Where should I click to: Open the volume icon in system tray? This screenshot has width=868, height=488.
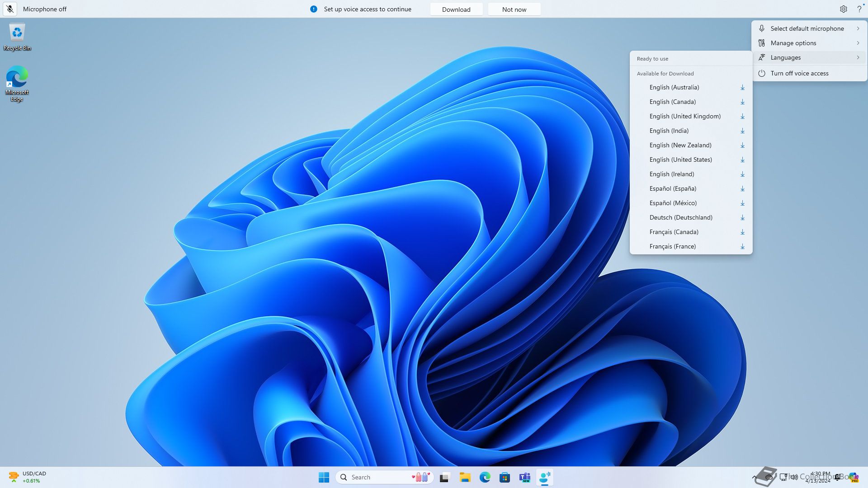[x=794, y=477]
